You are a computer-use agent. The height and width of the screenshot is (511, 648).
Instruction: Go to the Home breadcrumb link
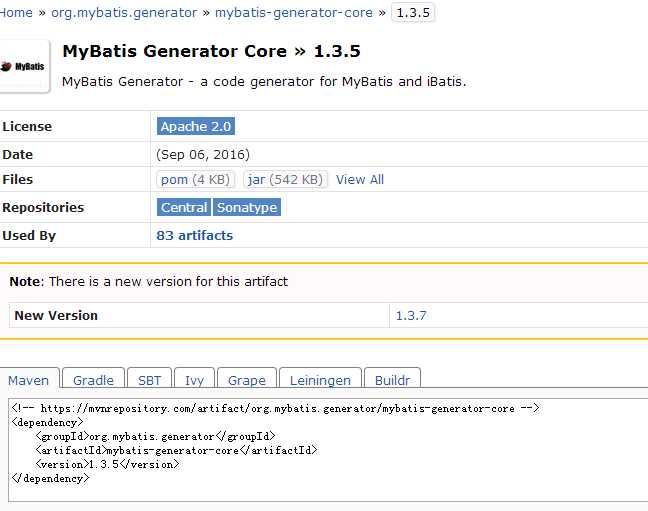click(16, 13)
